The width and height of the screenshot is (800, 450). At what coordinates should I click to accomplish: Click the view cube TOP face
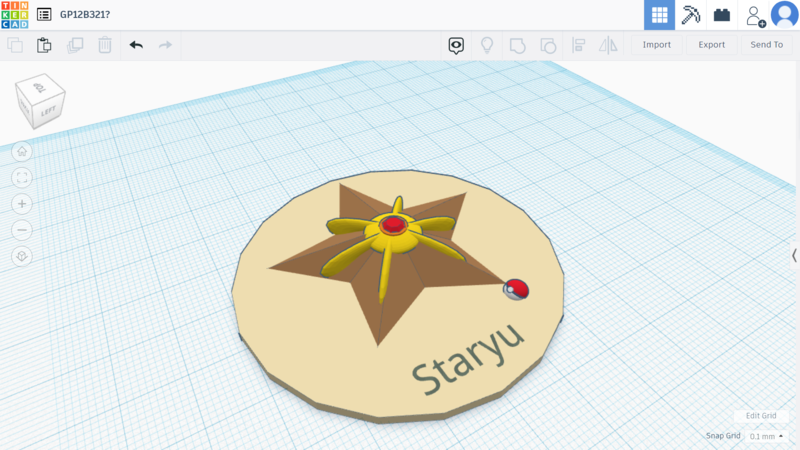click(x=39, y=87)
